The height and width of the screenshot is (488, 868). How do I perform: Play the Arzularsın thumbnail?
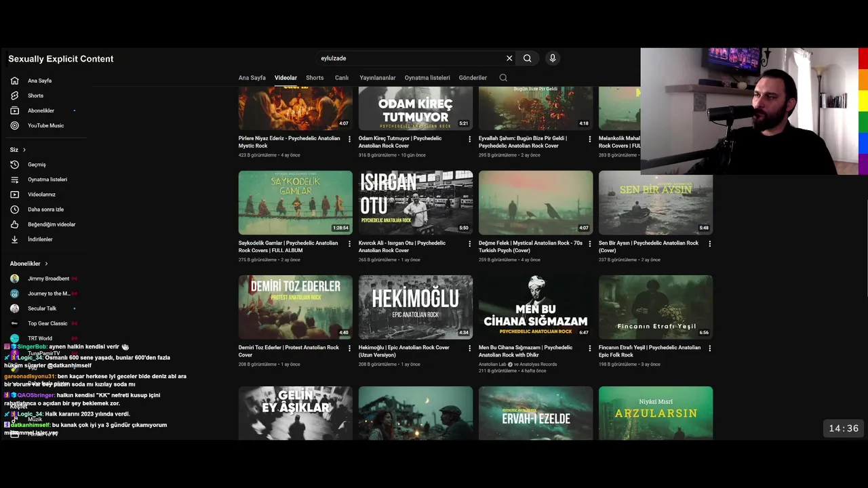coord(656,413)
